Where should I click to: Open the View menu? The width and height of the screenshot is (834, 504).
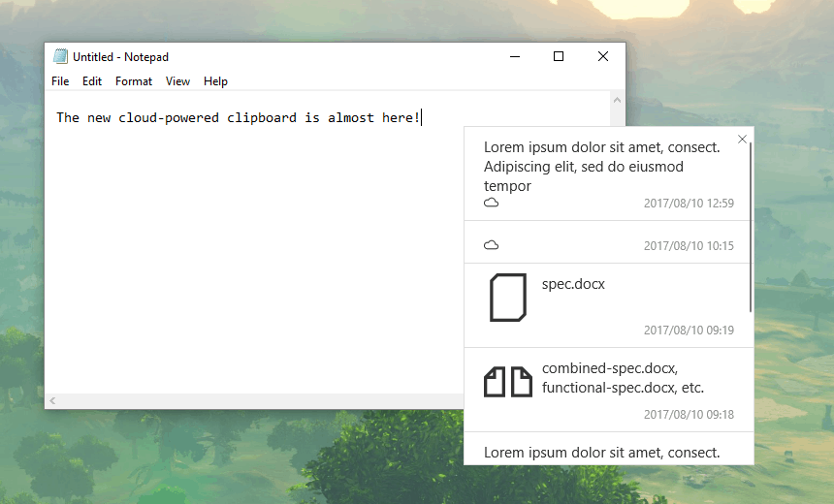[177, 81]
